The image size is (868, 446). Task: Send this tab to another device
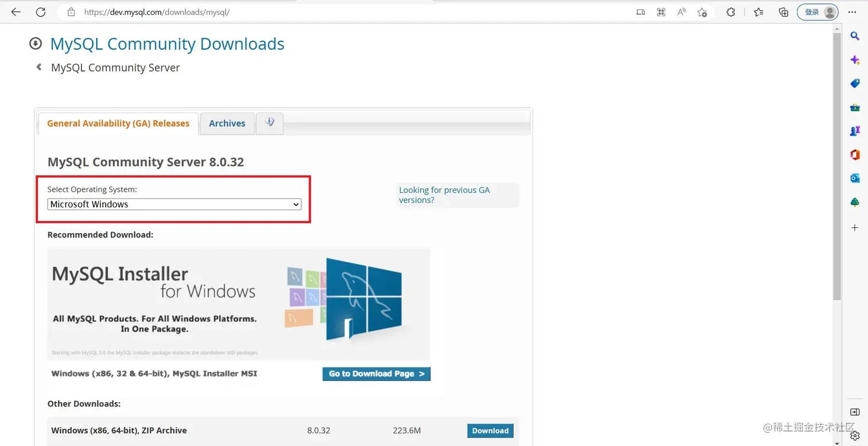(641, 12)
